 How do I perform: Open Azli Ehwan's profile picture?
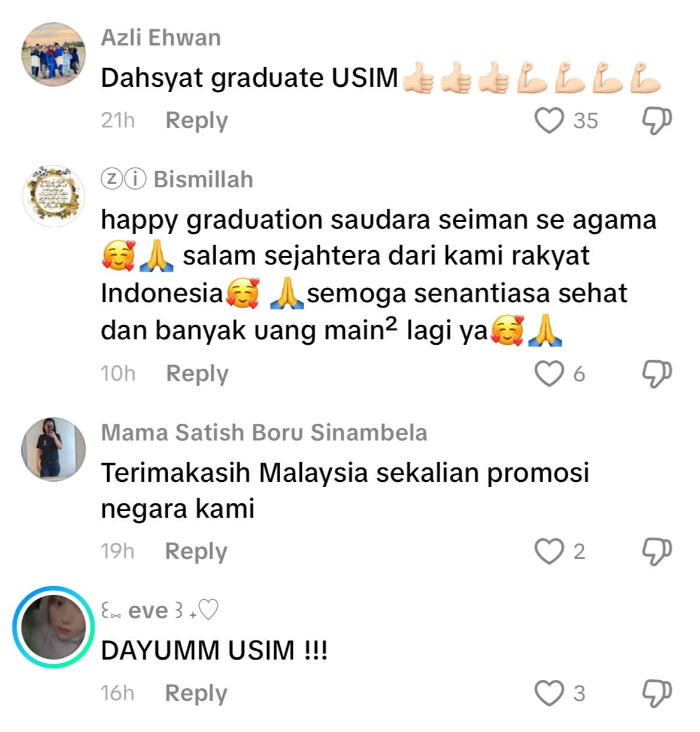coord(53,54)
